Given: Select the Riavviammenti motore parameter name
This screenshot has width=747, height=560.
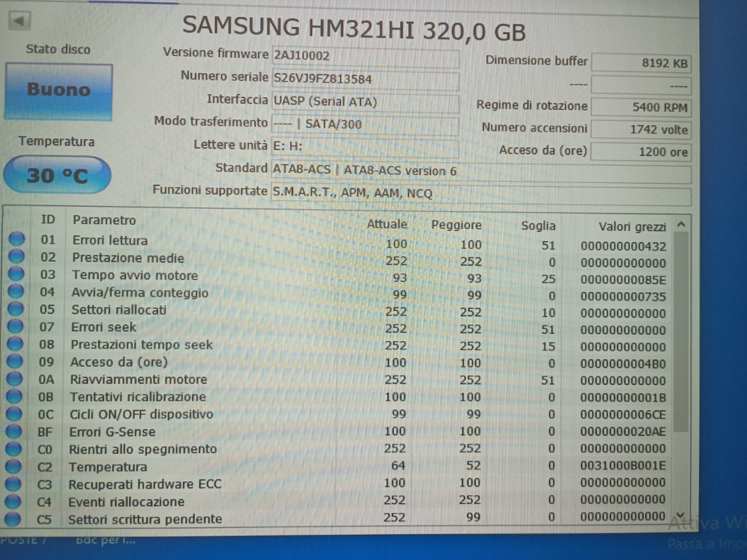Looking at the screenshot, I should point(139,379).
